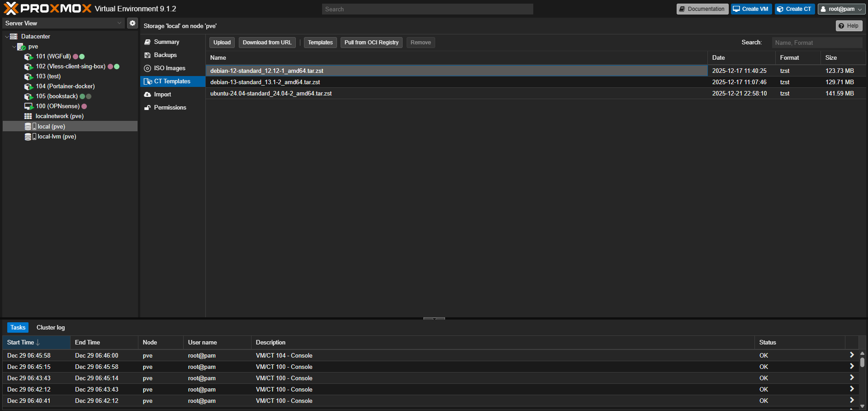Image resolution: width=868 pixels, height=411 pixels.
Task: Focus the top global Search field
Action: tap(427, 9)
